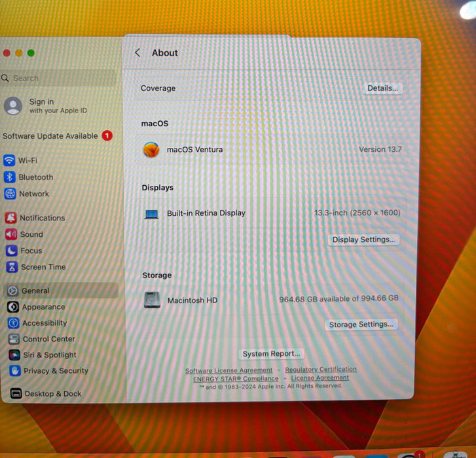Click the search magnifier icon
The image size is (476, 458).
coord(5,79)
